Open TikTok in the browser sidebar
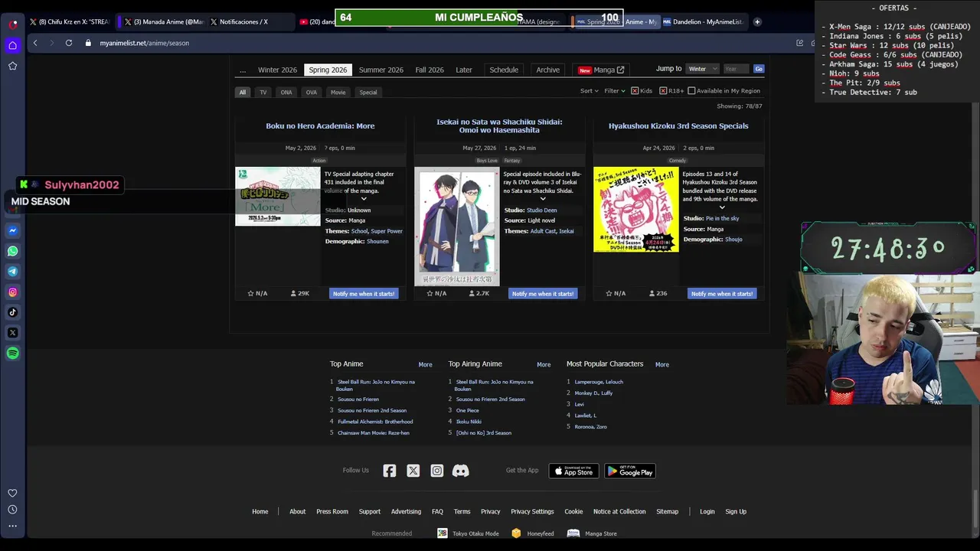 [13, 312]
